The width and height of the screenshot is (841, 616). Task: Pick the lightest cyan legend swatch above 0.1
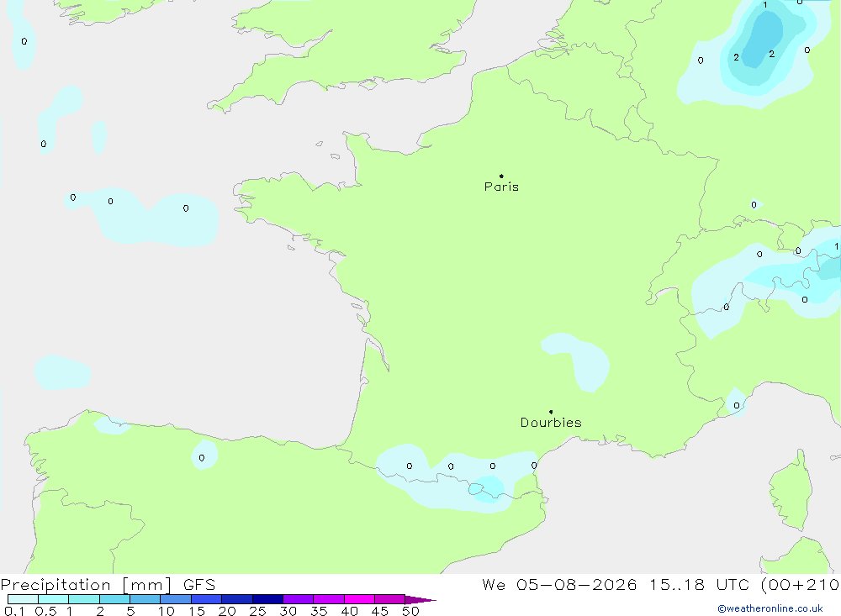pos(23,599)
